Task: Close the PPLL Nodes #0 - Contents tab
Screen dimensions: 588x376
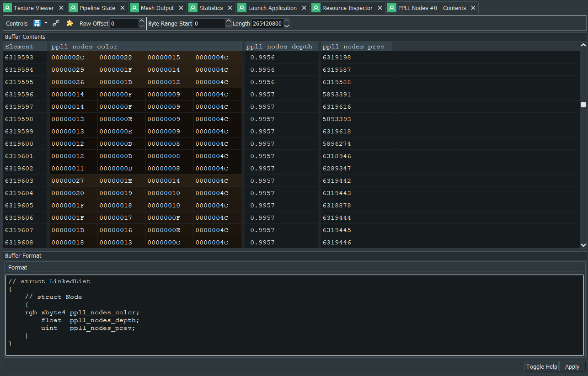Action: [473, 8]
